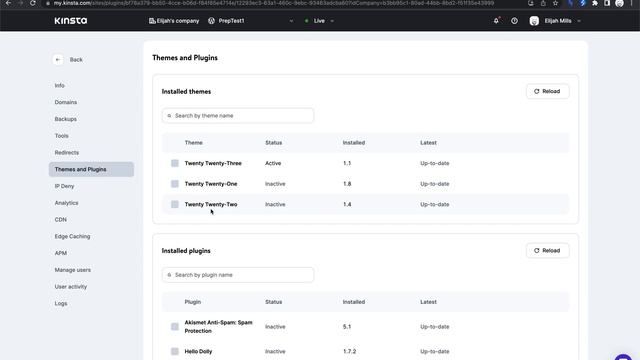Click Elijah Mills user avatar
This screenshot has width=640, height=360.
tap(534, 21)
